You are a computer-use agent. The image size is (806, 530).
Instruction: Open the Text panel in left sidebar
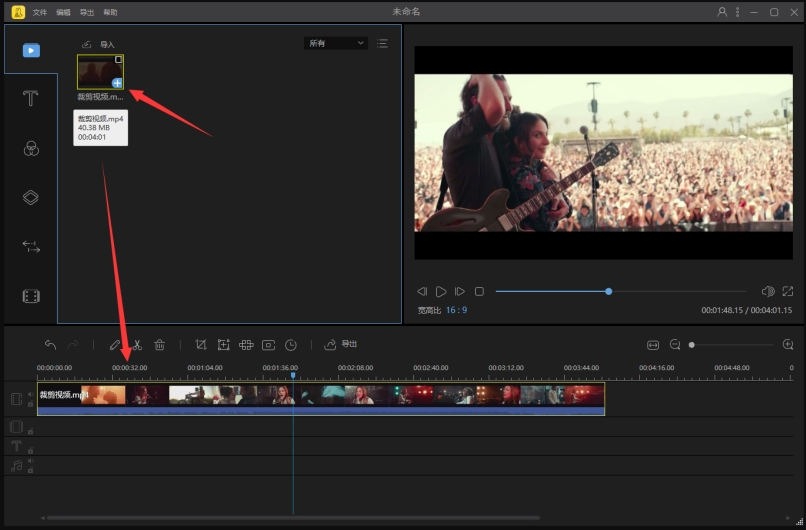pyautogui.click(x=31, y=98)
